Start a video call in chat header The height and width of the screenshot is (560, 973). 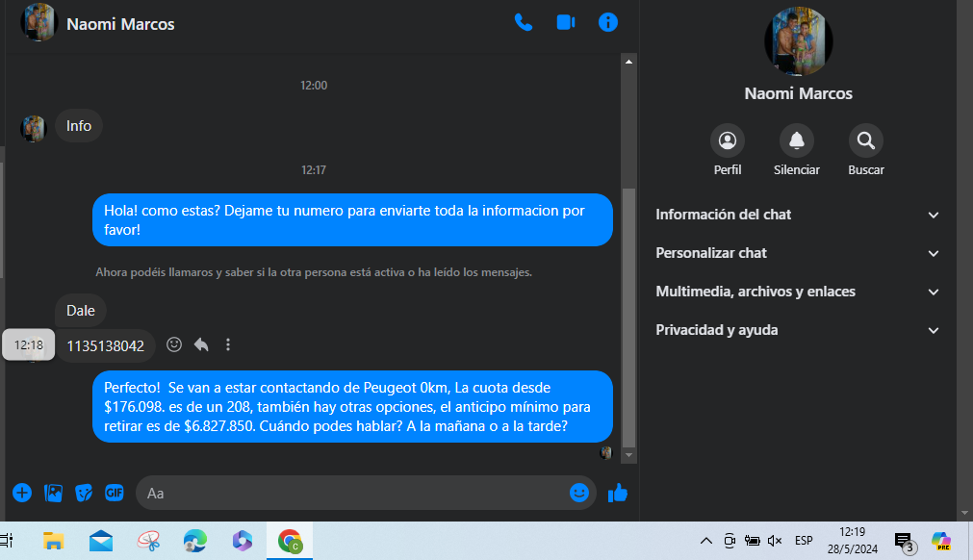[566, 22]
